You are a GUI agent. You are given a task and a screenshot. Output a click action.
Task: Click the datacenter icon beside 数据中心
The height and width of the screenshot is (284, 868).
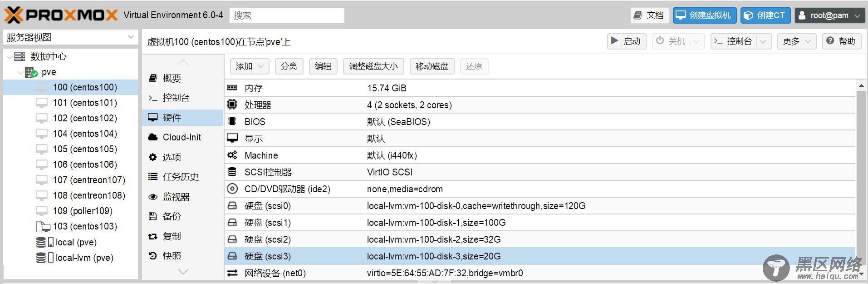(x=20, y=56)
